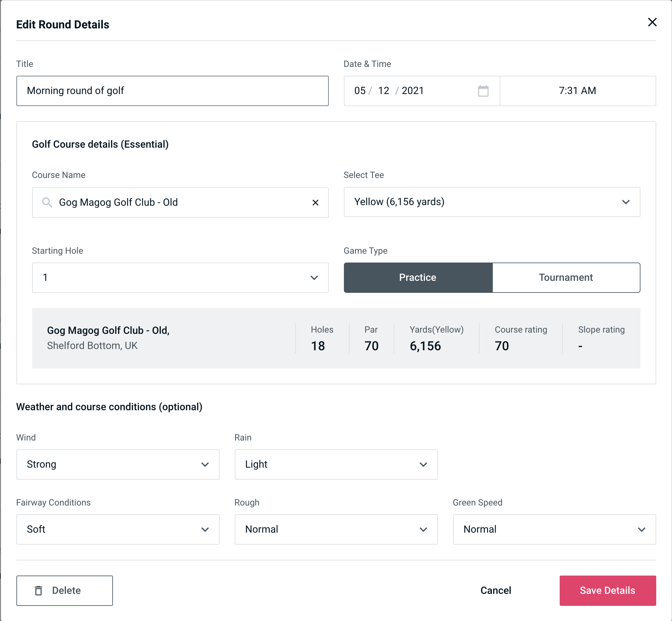
Task: Select the Rough dropdown menu
Action: 336,529
